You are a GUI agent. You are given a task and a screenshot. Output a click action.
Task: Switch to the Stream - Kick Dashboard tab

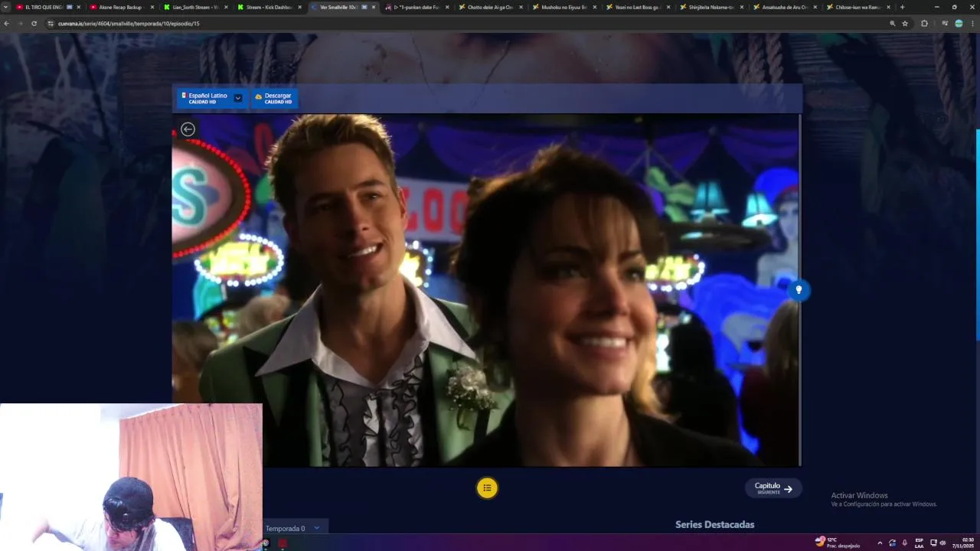click(x=268, y=7)
